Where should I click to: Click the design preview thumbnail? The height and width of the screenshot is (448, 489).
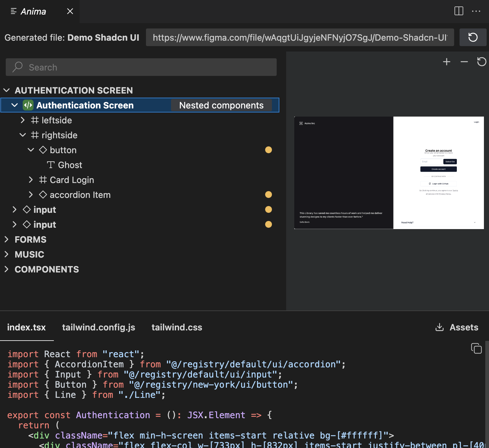point(389,173)
